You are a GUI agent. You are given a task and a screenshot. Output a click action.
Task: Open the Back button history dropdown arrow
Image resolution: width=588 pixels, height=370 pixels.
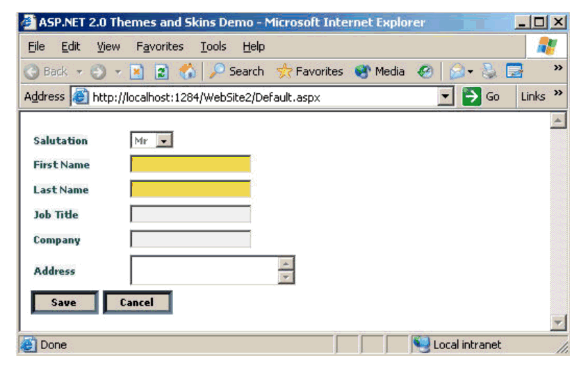[x=80, y=72]
